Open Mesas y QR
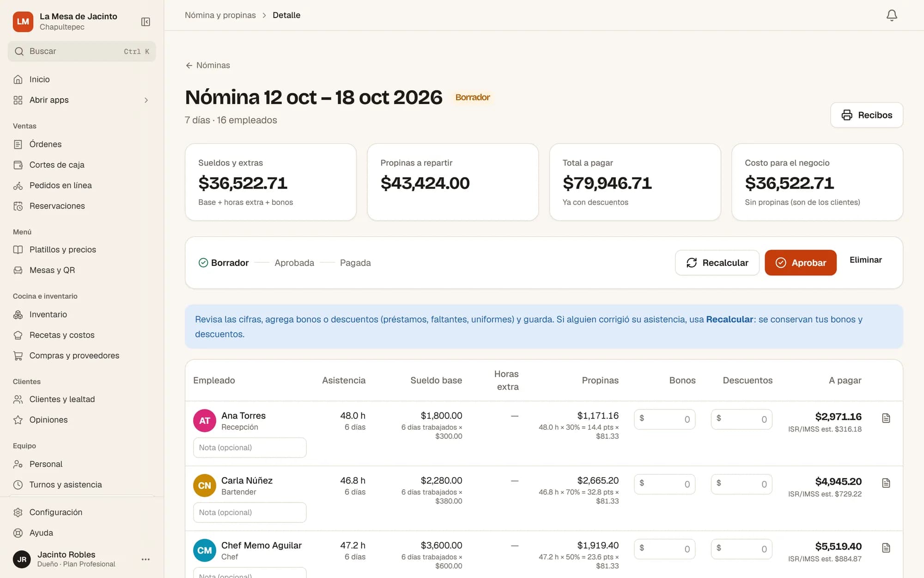This screenshot has width=924, height=578. pos(82,270)
